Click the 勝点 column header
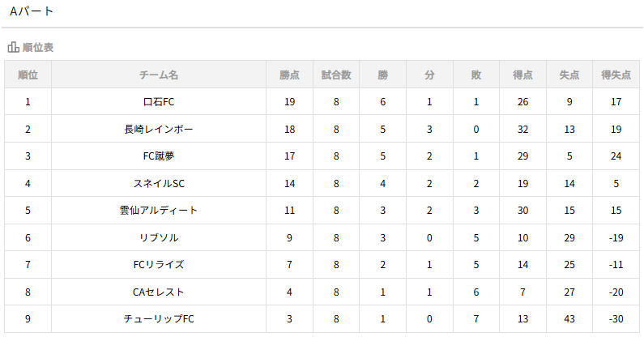 289,75
